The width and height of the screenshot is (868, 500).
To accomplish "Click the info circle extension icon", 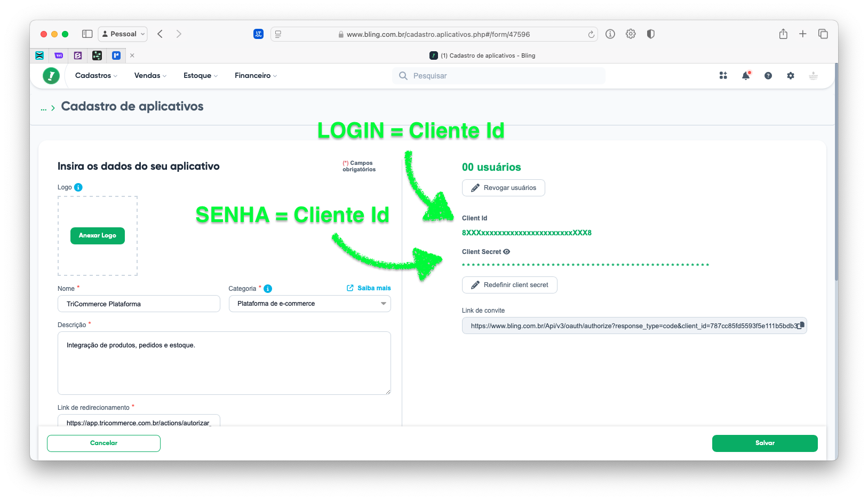I will click(x=610, y=34).
